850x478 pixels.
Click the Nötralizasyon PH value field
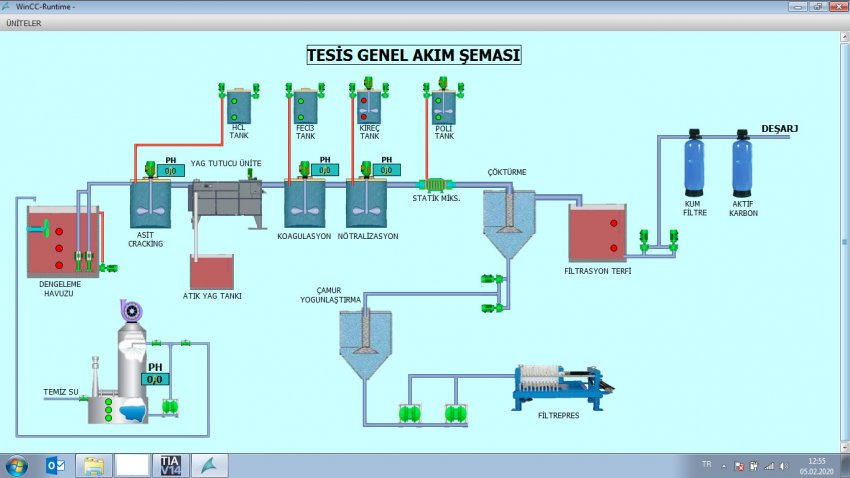pyautogui.click(x=387, y=171)
